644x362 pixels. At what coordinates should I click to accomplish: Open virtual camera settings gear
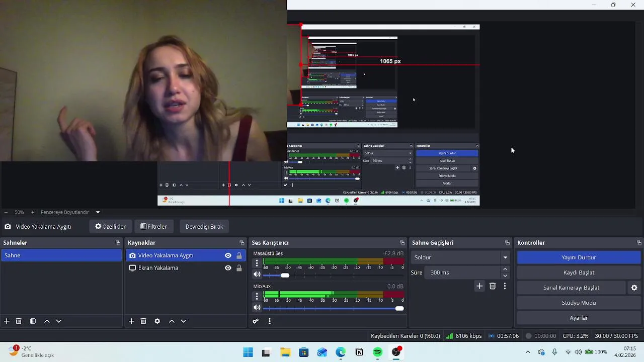634,288
